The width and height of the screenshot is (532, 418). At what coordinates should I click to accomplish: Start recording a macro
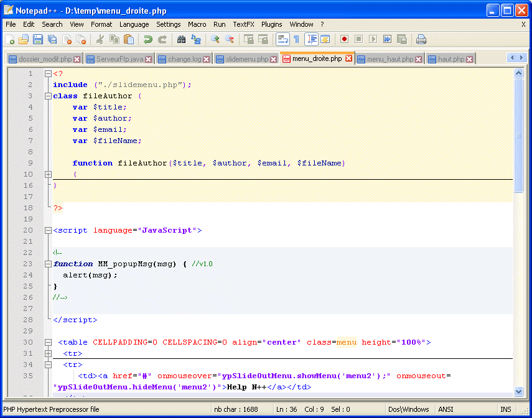[x=344, y=39]
